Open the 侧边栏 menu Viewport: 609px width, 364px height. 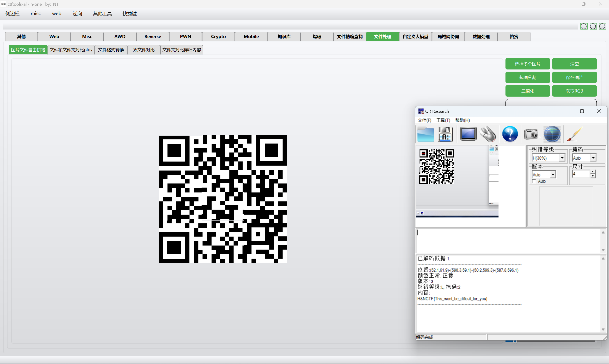click(13, 14)
